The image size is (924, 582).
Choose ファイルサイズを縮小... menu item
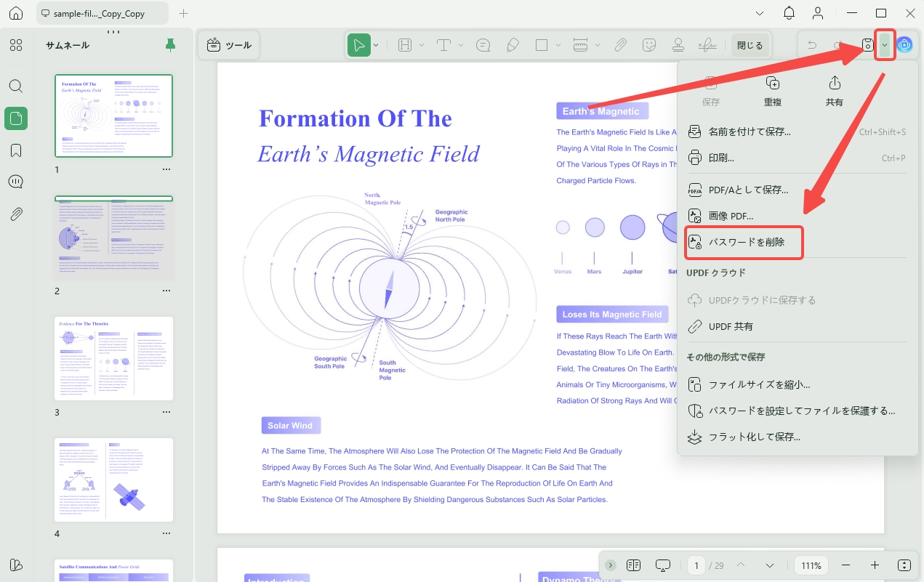pyautogui.click(x=798, y=384)
